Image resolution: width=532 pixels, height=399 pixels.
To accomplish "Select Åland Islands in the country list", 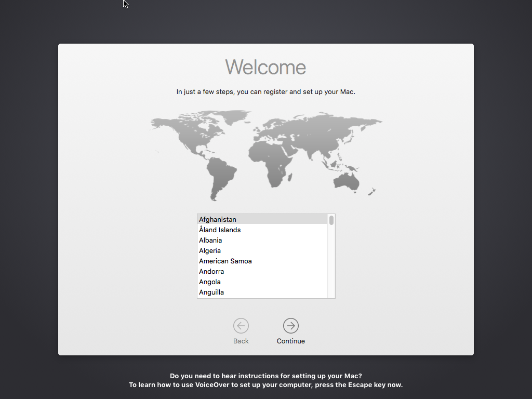I will [220, 230].
